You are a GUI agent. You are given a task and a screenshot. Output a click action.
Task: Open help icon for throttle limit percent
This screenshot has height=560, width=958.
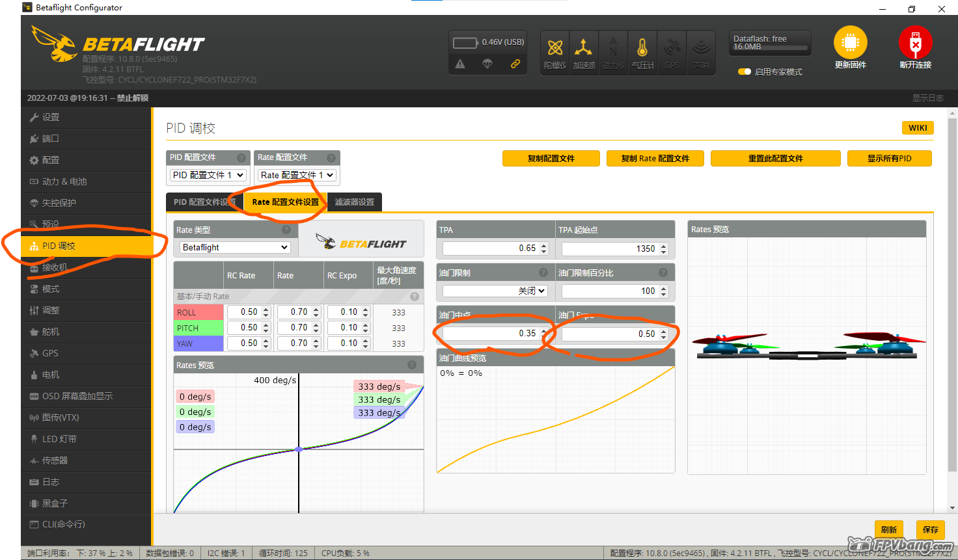click(x=663, y=273)
